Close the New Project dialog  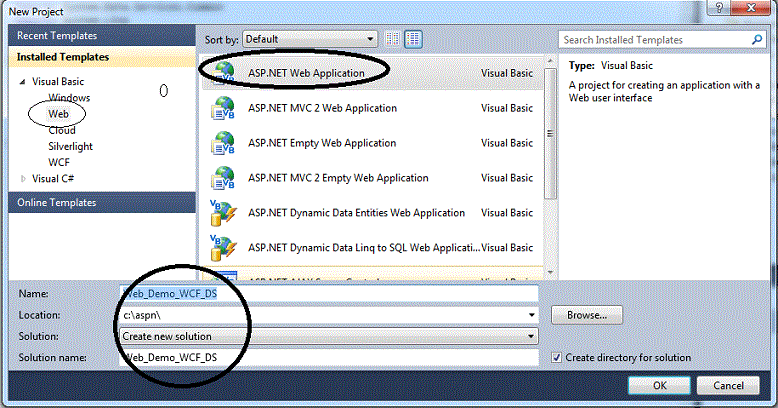click(x=751, y=7)
